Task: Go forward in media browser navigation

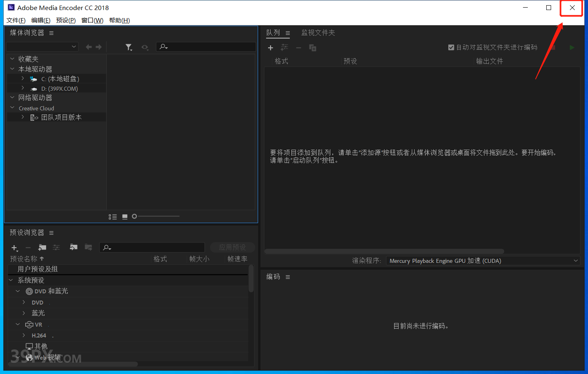Action: coord(99,47)
